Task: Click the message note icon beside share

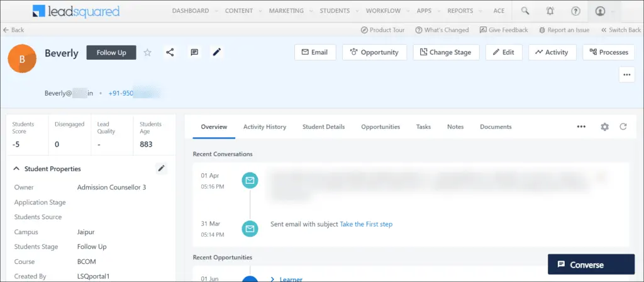Action: 194,52
